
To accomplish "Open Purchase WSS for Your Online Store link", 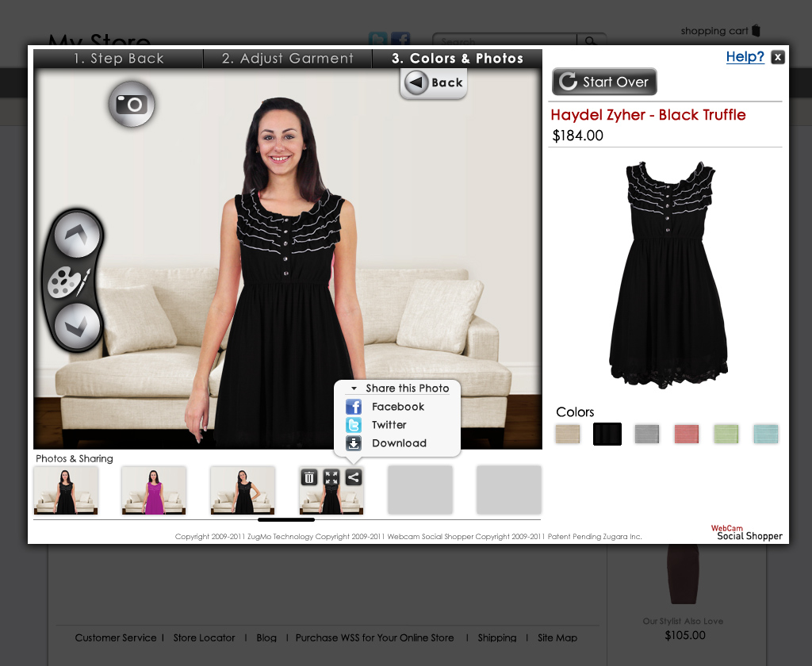I will tap(374, 637).
